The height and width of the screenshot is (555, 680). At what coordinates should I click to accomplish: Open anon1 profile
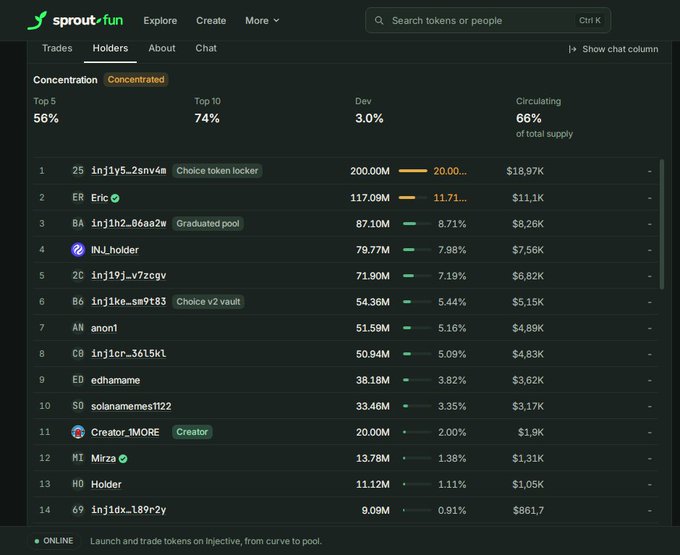coord(104,328)
